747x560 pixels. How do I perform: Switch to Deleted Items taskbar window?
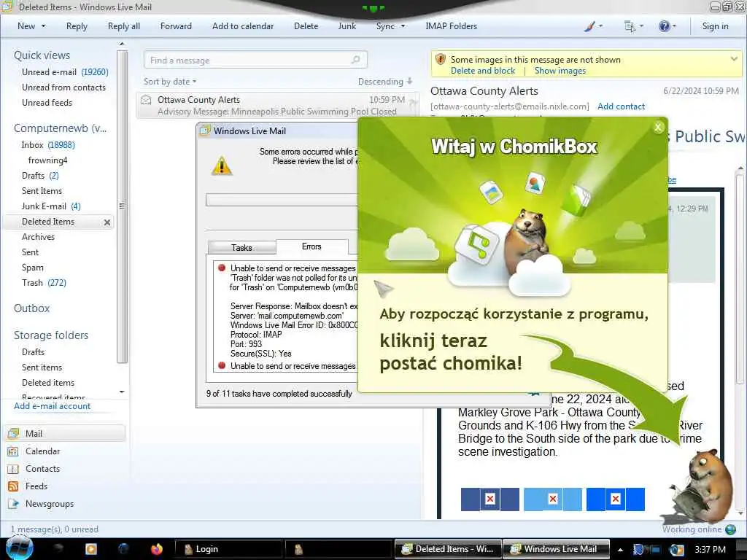449,549
